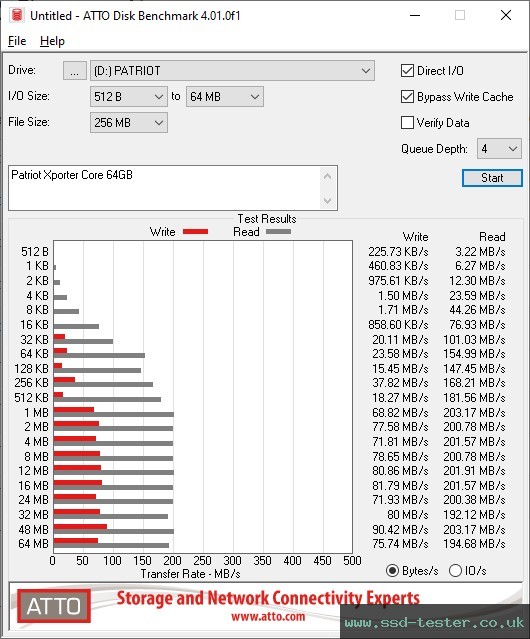Minimize the ATTO Disk Benchmark window
The image size is (530, 639).
pyautogui.click(x=415, y=15)
